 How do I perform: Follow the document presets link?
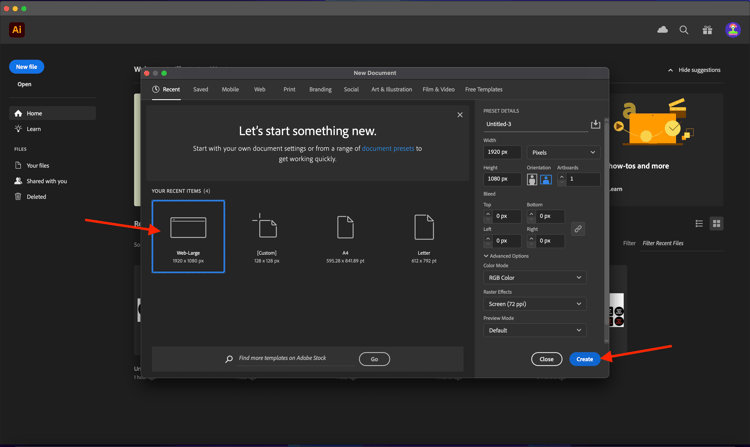coord(388,148)
